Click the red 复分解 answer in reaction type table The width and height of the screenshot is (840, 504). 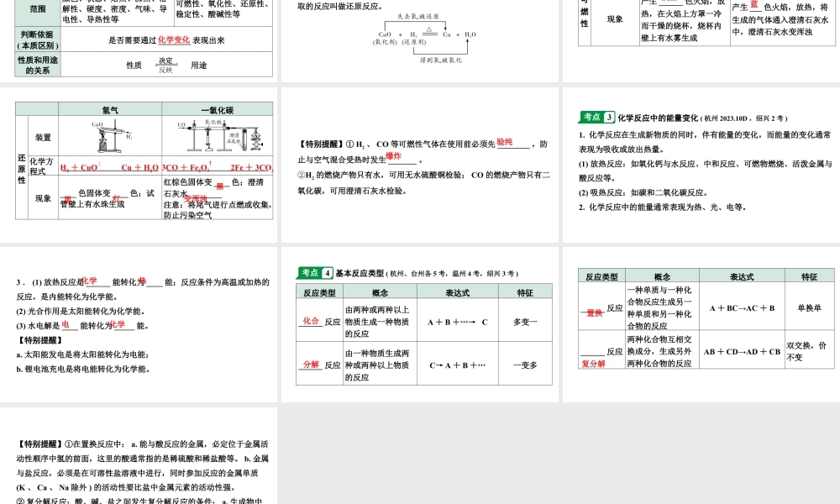596,363
